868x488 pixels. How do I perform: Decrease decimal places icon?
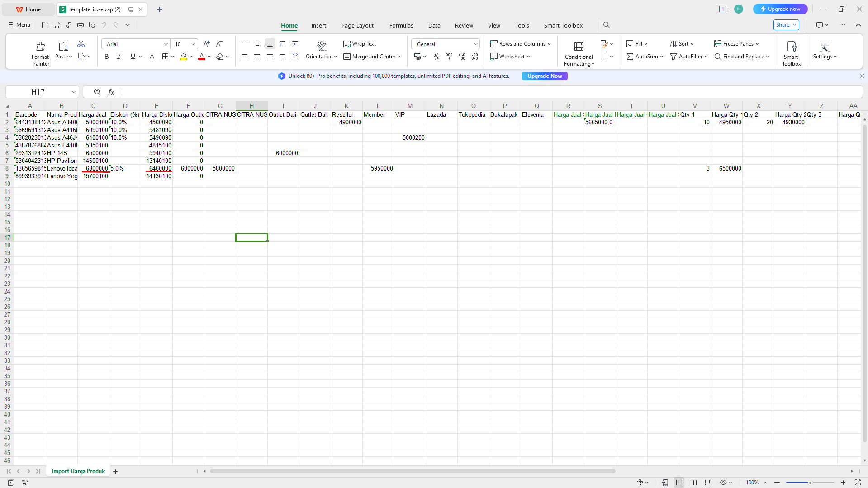click(x=474, y=57)
